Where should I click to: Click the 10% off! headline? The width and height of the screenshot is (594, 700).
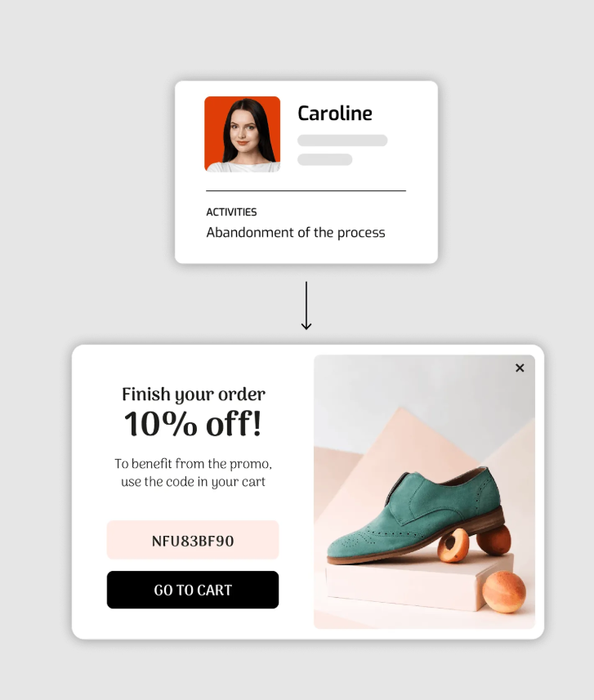[x=193, y=423]
